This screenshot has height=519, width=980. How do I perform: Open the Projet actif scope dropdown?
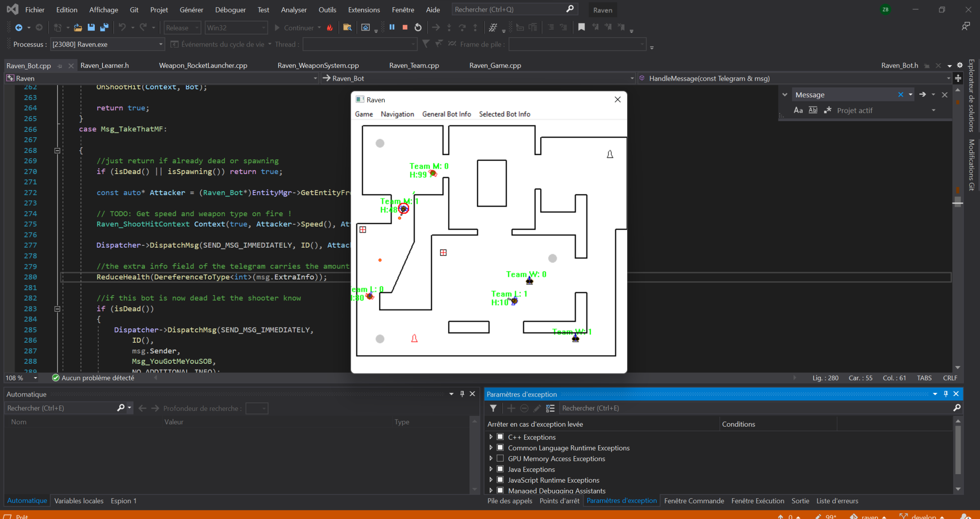(933, 110)
